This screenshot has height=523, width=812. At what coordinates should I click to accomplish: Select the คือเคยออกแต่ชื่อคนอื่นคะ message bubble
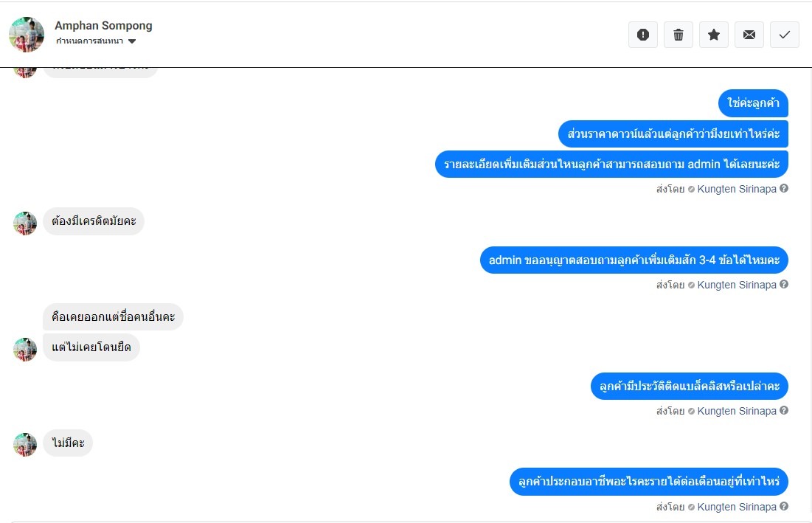tap(113, 317)
